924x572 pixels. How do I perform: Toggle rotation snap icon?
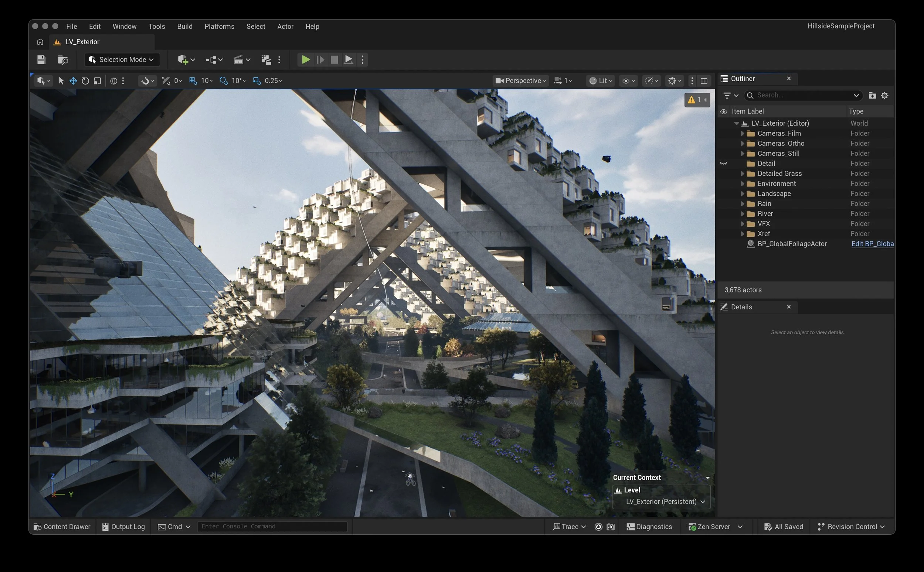pos(223,81)
